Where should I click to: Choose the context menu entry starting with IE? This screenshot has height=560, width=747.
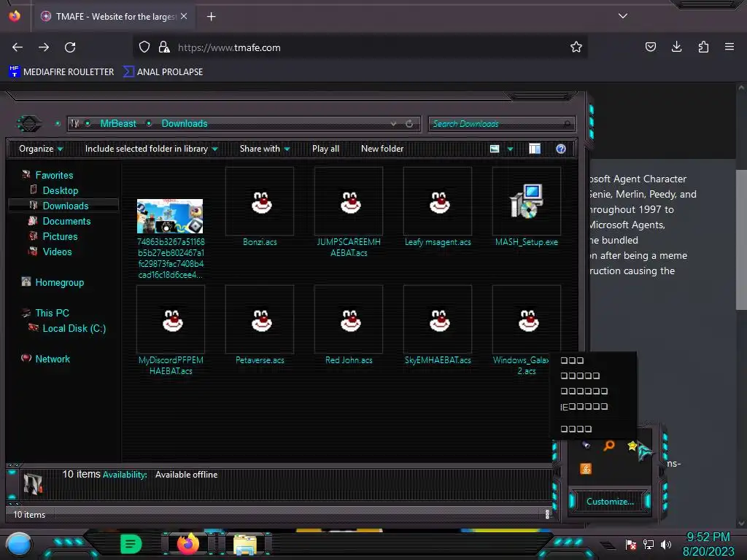[593, 407]
